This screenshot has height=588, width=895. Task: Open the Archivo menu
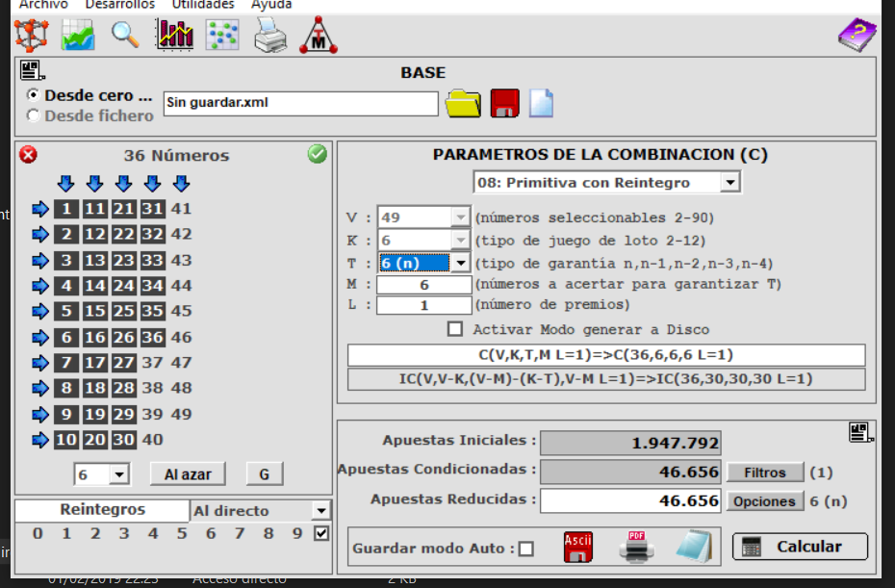tap(42, 5)
